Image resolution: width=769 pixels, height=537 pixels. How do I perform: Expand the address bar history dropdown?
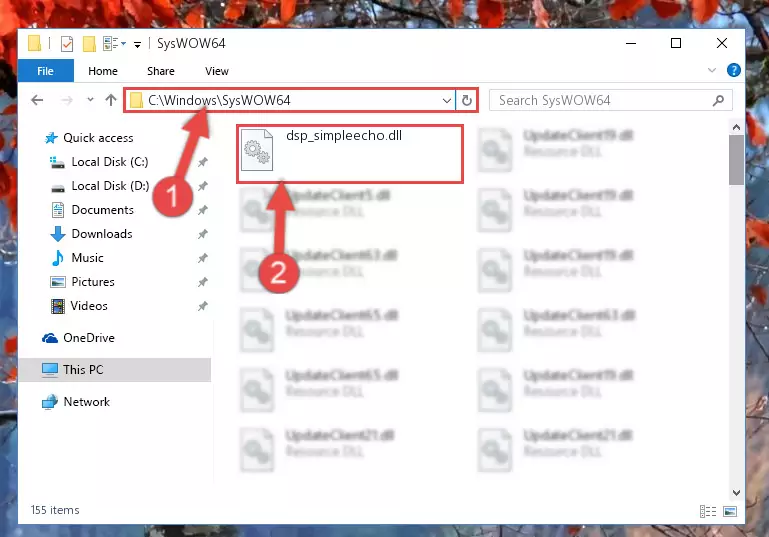[446, 101]
